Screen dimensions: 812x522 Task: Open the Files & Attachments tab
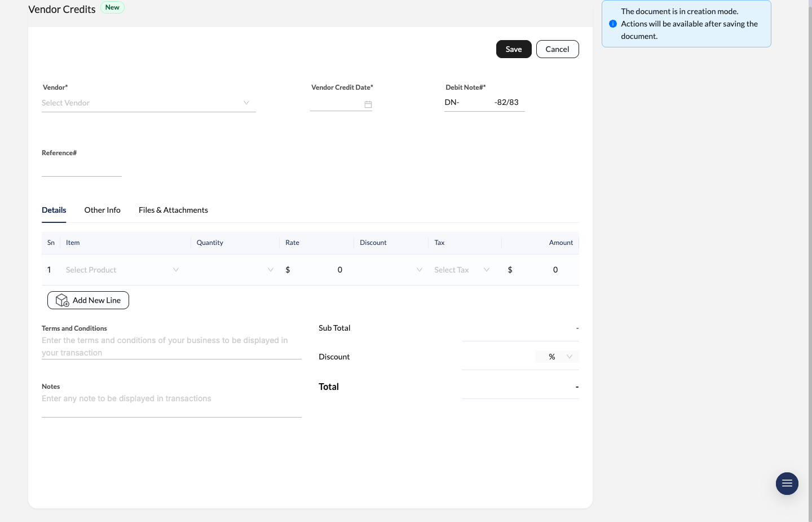(x=173, y=210)
